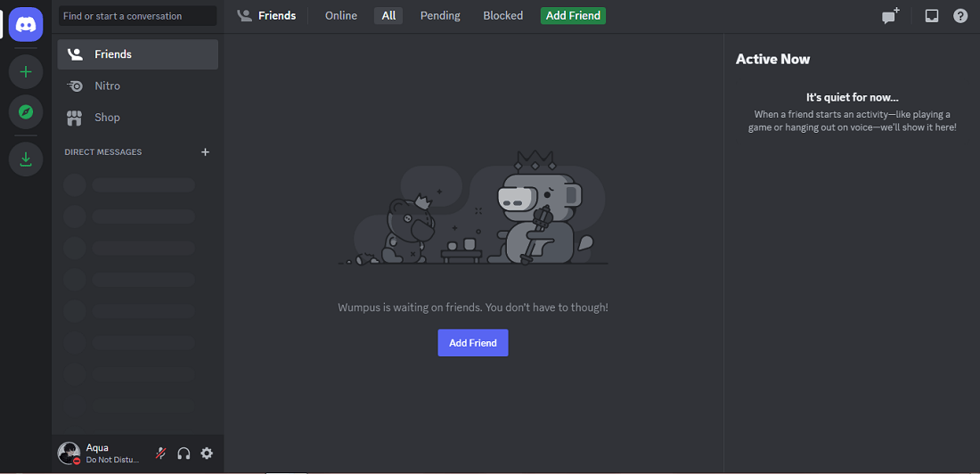Screen dimensions: 980x474
Task: Unmute the microphone
Action: 161,454
